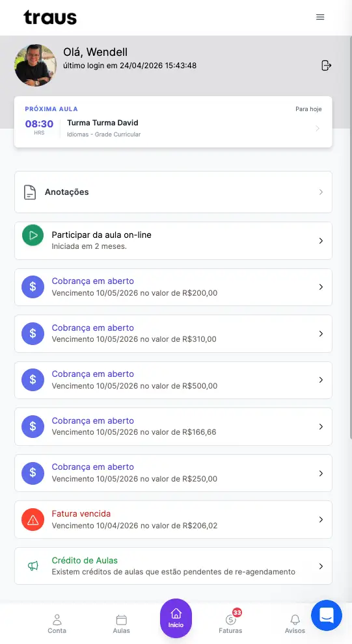Go to the Conta tab

click(57, 624)
